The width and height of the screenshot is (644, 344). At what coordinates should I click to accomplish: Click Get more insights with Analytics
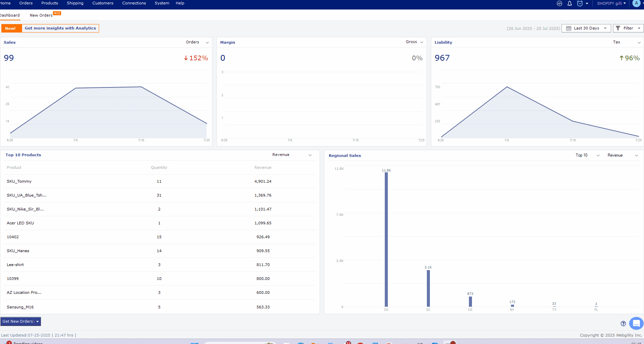coord(60,28)
